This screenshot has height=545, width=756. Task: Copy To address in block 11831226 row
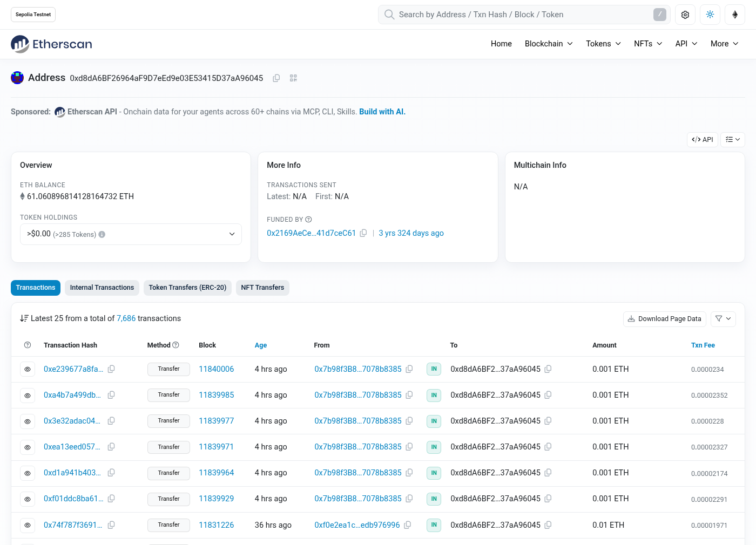click(x=548, y=525)
